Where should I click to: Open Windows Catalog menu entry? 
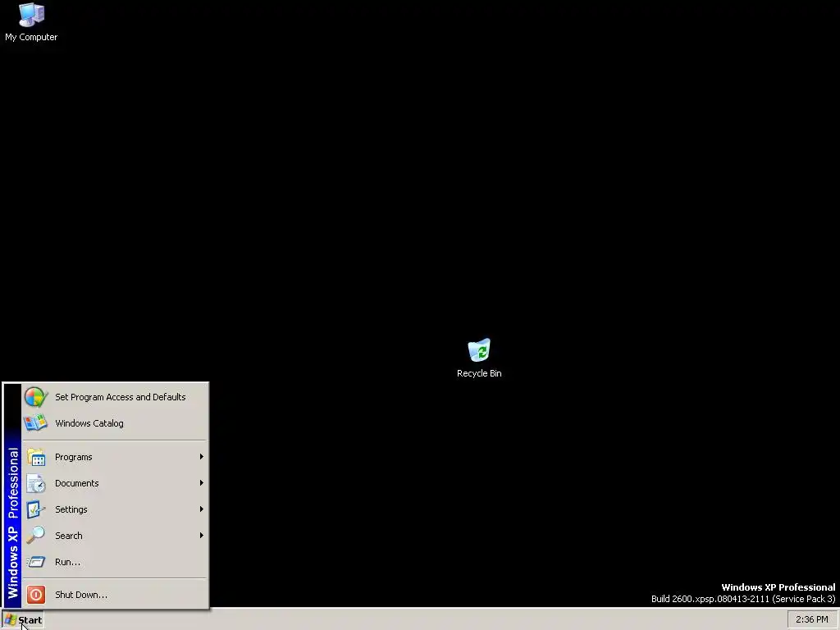(115, 423)
